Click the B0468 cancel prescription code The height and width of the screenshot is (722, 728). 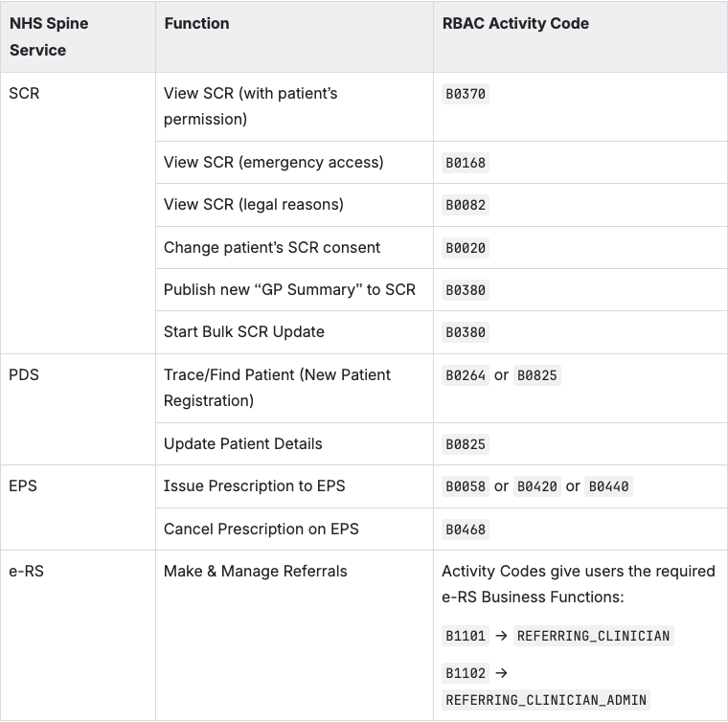click(x=466, y=530)
